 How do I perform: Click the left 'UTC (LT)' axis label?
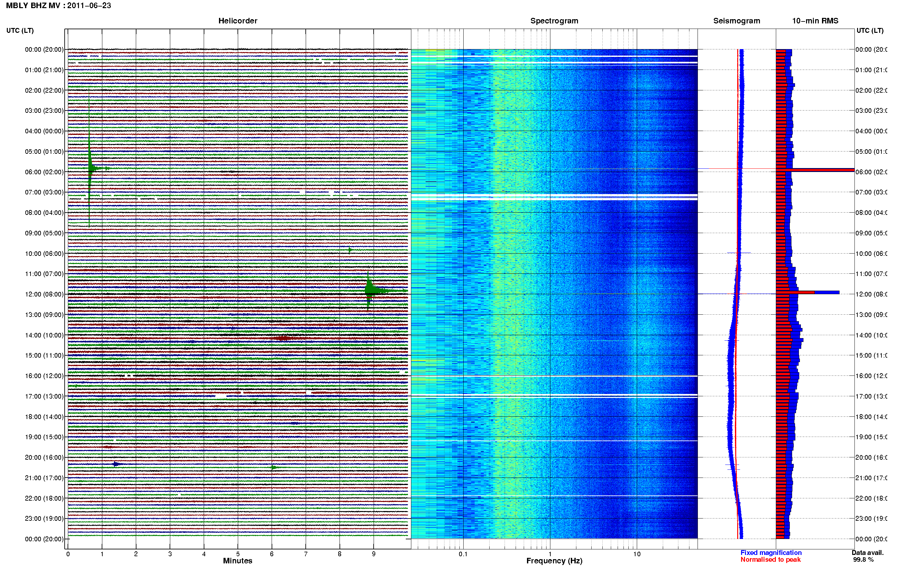[x=20, y=31]
